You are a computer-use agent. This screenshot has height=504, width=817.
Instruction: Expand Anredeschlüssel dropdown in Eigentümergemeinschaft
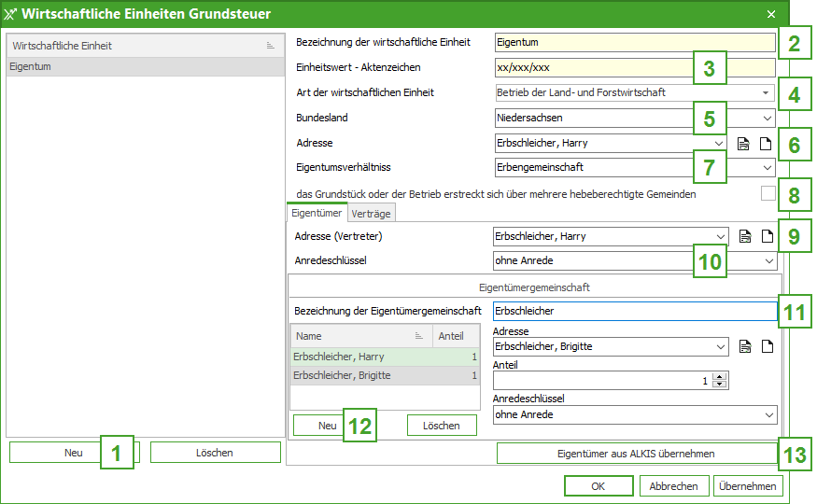click(x=769, y=415)
